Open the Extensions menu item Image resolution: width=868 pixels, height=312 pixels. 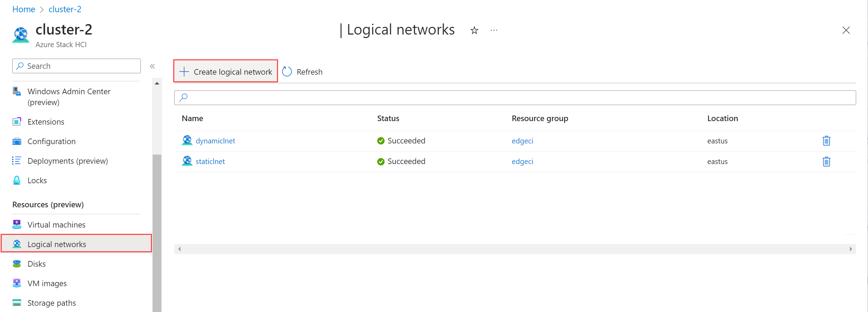46,122
